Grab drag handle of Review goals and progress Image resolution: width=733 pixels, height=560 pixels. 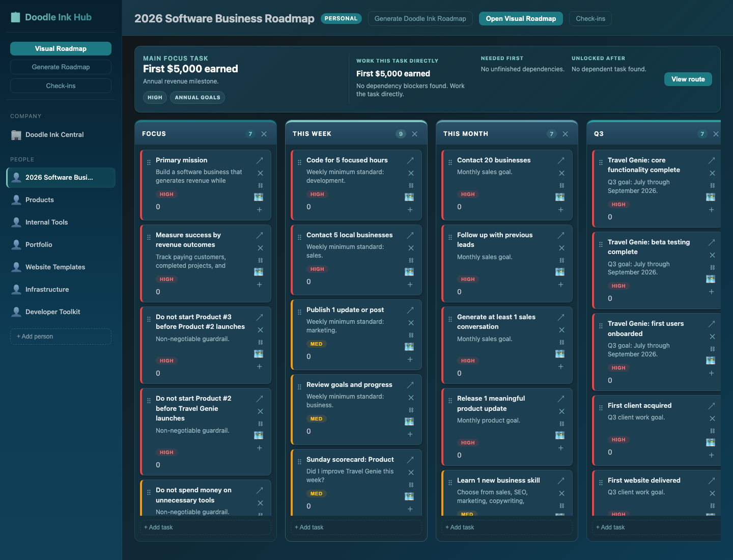tap(299, 387)
